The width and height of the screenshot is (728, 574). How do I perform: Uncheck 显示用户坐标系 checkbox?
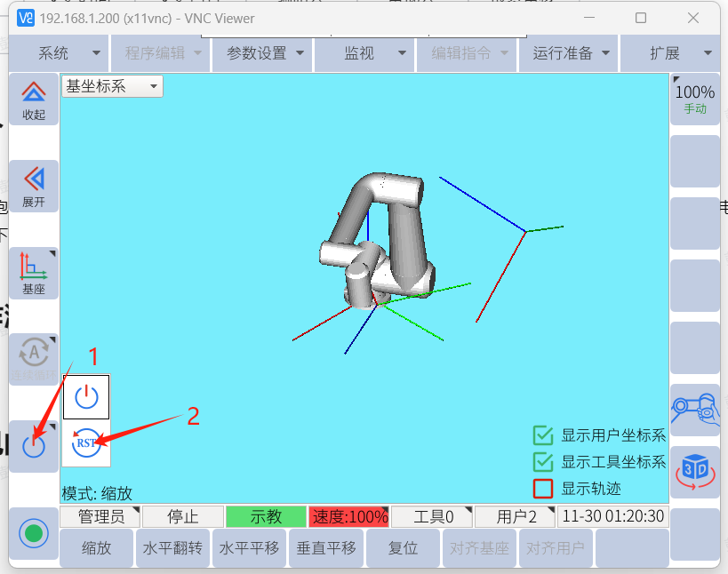point(543,435)
